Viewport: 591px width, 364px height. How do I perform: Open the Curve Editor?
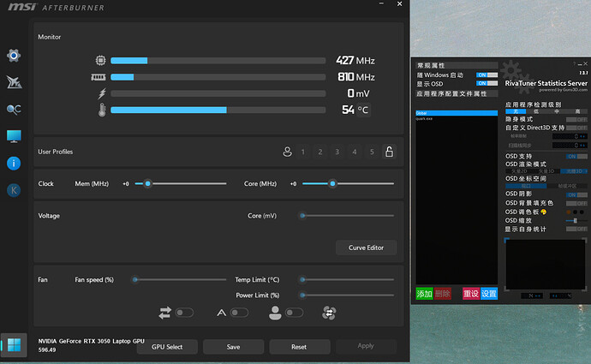tap(366, 248)
